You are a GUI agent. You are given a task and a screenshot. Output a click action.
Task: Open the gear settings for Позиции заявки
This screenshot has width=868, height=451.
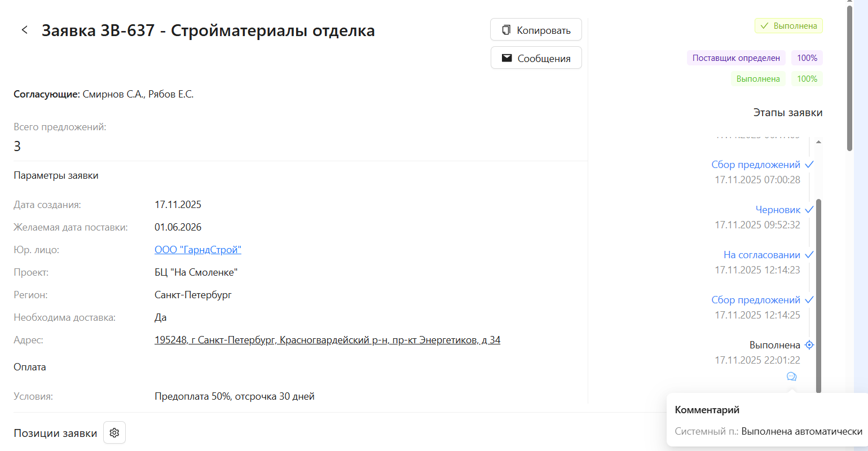pos(114,433)
